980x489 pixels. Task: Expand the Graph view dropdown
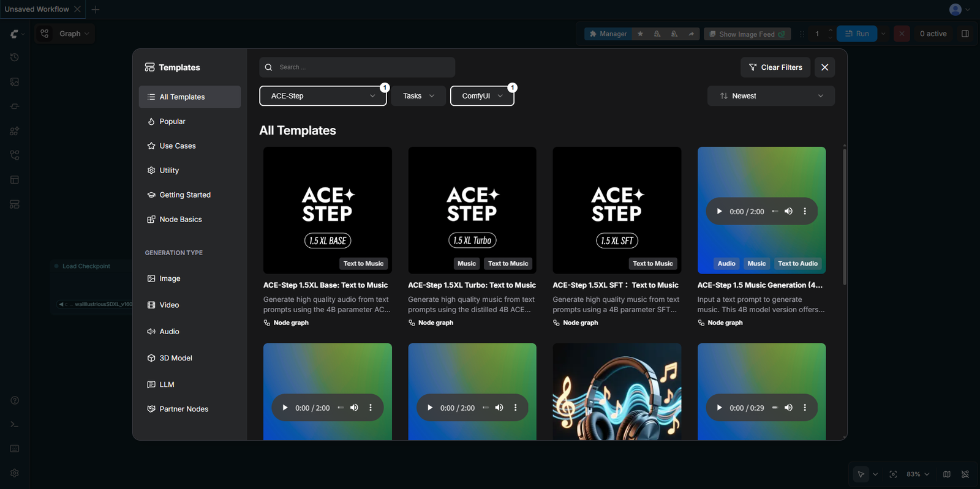tap(73, 34)
